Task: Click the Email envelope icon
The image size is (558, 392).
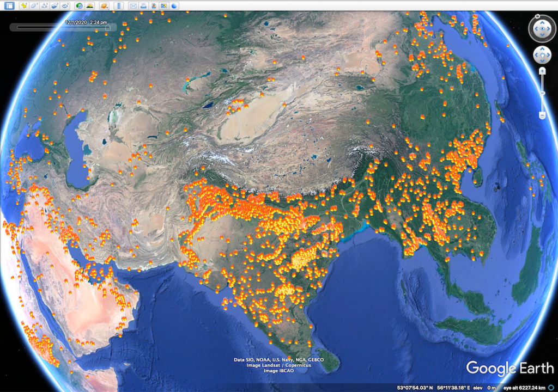Action: tap(133, 5)
